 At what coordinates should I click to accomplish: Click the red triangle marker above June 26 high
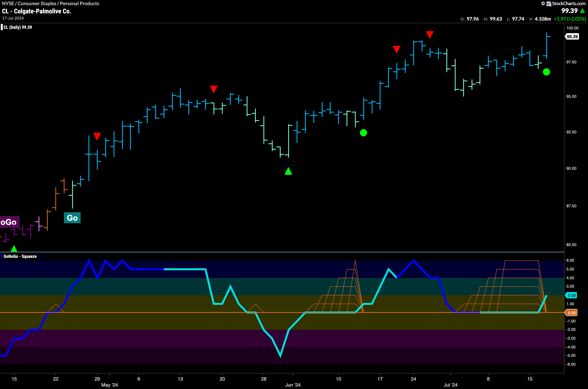(x=430, y=35)
